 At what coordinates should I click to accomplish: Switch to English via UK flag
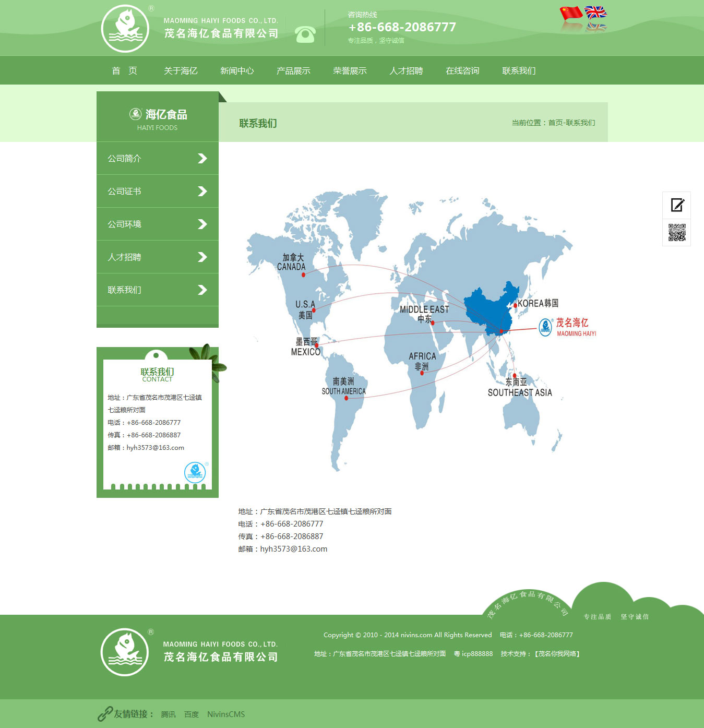[595, 12]
